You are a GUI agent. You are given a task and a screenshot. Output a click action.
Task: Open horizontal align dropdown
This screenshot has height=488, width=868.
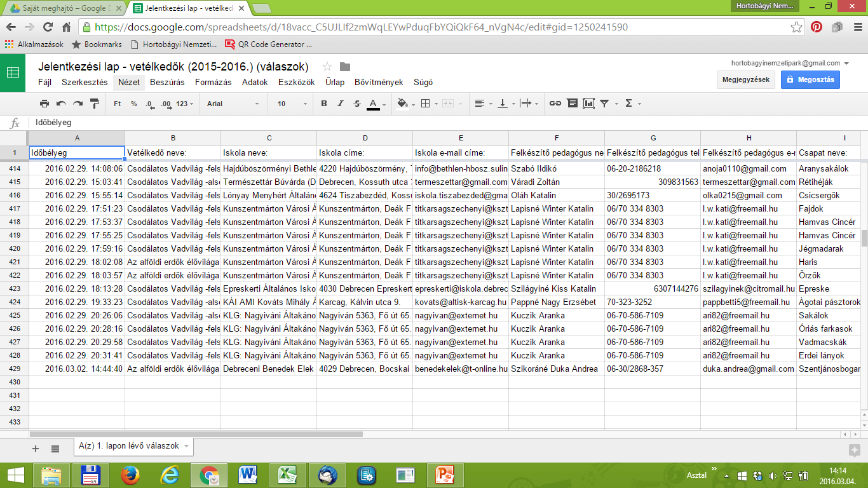click(482, 104)
